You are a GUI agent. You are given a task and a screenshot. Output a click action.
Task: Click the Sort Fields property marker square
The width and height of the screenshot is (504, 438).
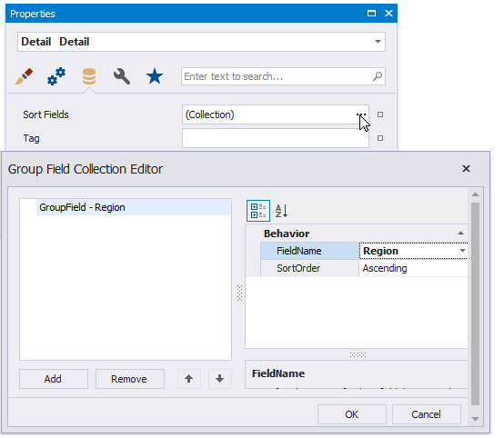(380, 114)
